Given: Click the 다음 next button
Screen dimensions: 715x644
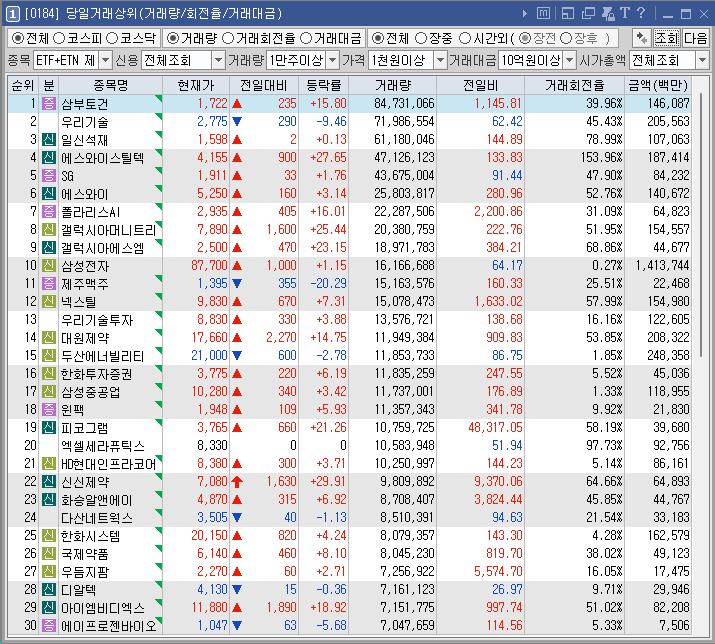Looking at the screenshot, I should coord(696,38).
